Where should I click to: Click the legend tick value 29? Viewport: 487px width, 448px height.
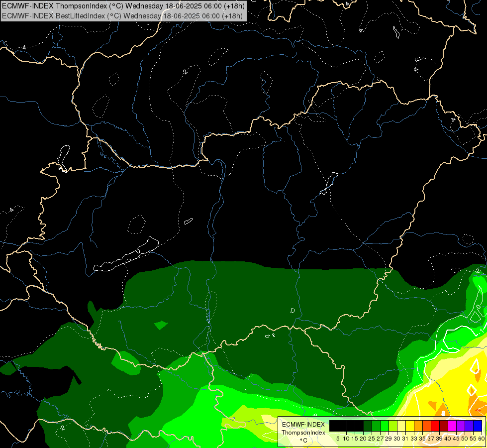(389, 439)
